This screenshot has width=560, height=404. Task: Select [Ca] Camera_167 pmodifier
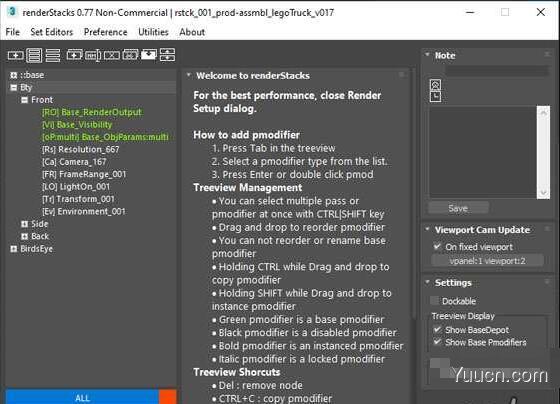click(74, 162)
